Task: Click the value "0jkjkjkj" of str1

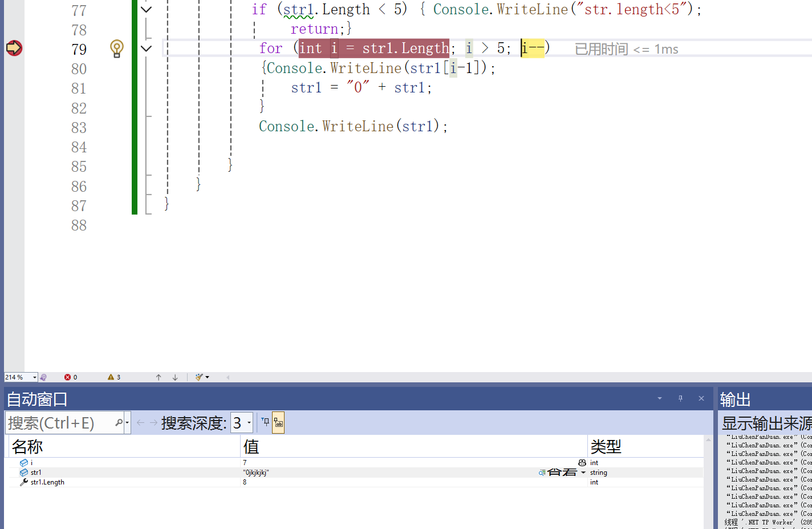Action: click(256, 473)
